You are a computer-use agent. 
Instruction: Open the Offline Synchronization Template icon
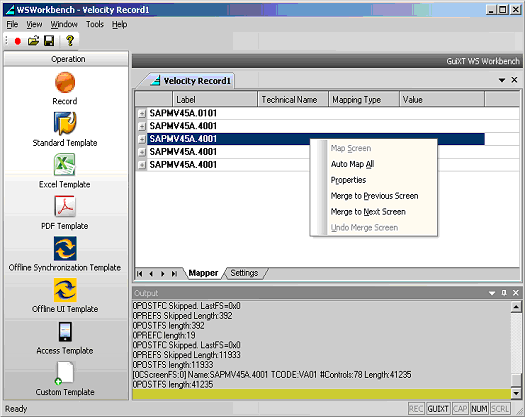coord(65,248)
